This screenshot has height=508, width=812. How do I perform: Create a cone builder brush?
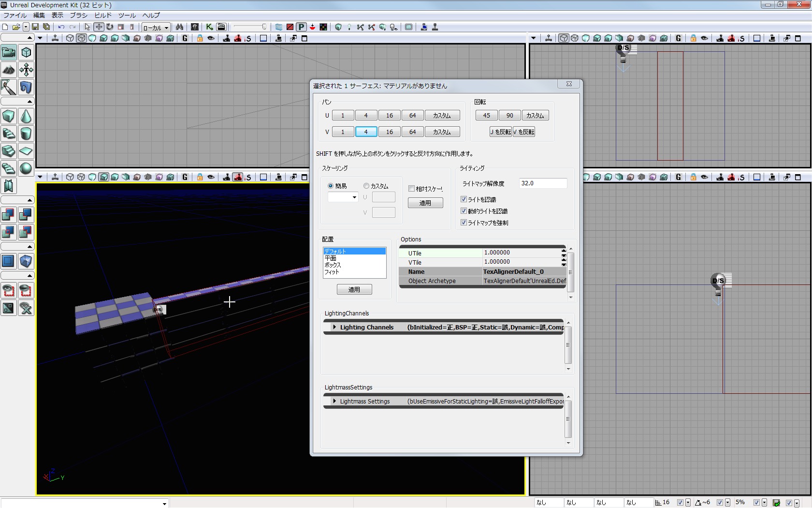pyautogui.click(x=26, y=117)
